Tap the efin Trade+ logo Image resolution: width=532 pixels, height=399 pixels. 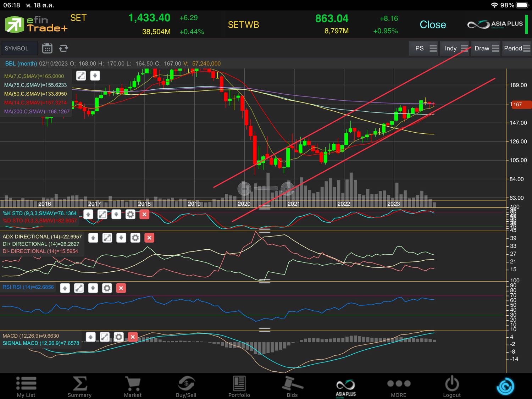[36, 25]
